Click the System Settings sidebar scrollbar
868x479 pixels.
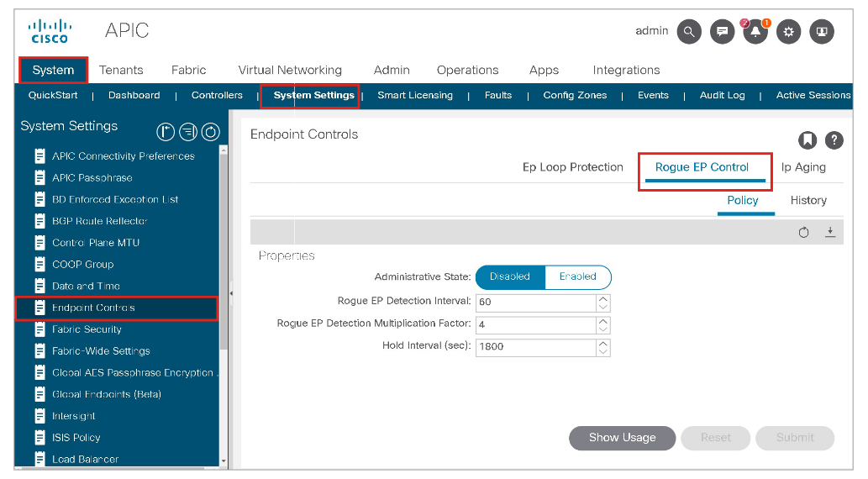[224, 252]
